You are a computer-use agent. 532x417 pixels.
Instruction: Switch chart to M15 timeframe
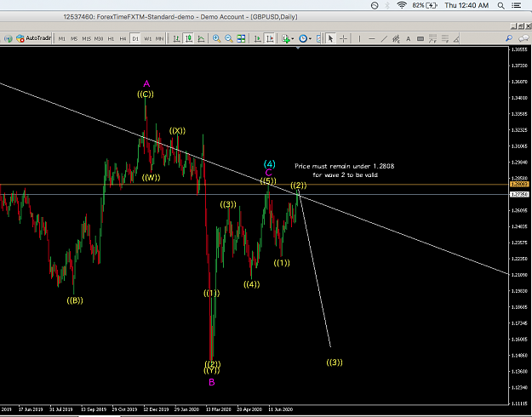86,38
